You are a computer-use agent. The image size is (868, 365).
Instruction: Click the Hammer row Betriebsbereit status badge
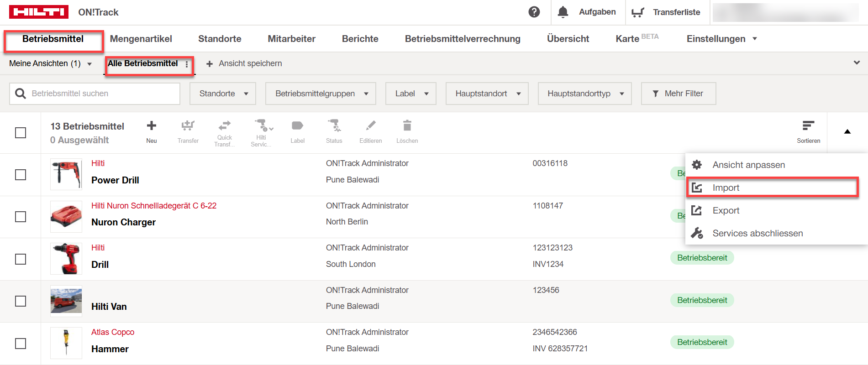click(x=702, y=342)
